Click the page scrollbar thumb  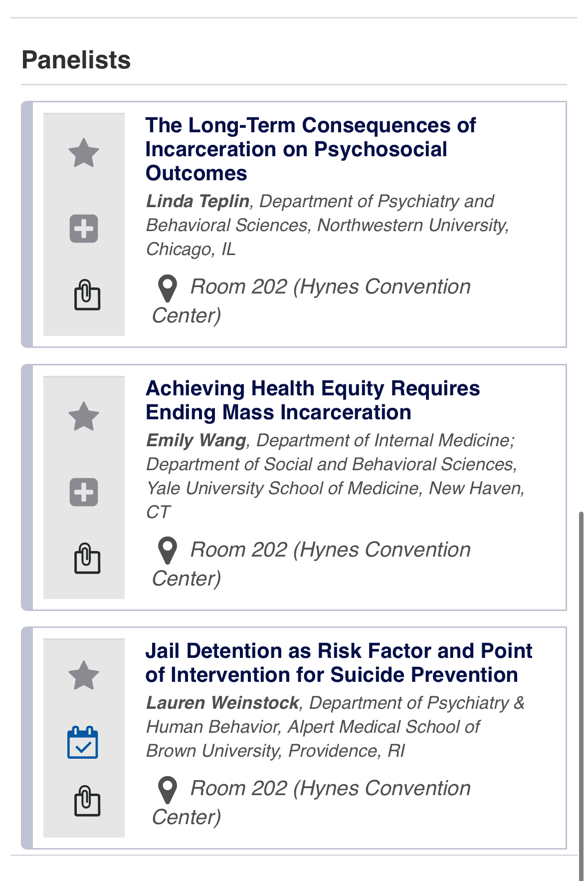(x=581, y=694)
